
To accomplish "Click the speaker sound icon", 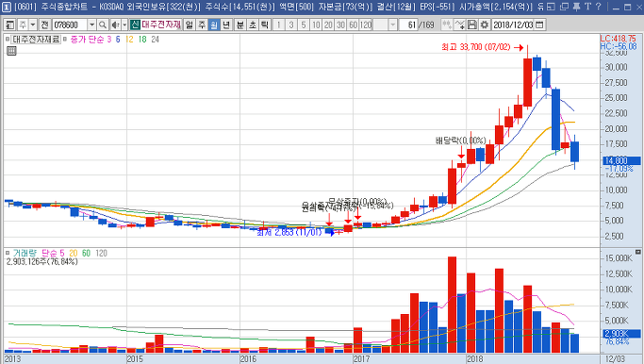I will [x=115, y=25].
